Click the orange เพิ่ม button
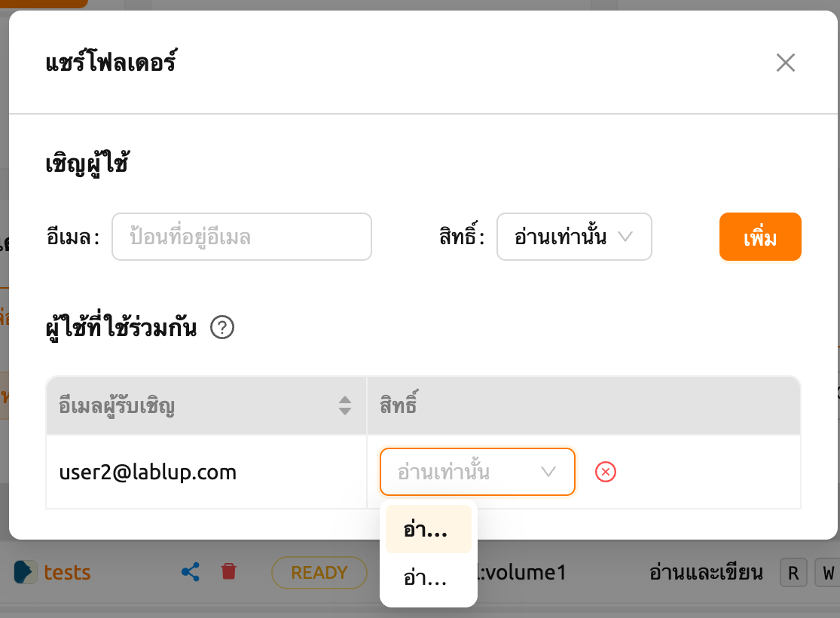The image size is (840, 618). [760, 237]
